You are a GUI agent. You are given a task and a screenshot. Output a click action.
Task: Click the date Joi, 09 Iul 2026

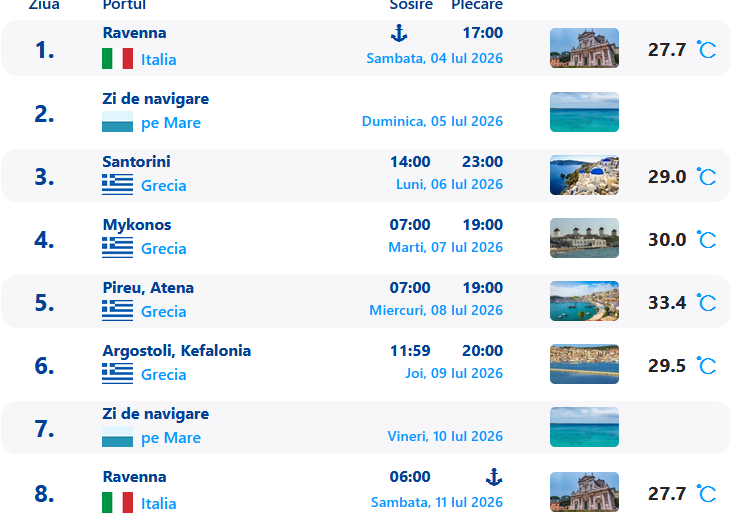click(x=454, y=373)
